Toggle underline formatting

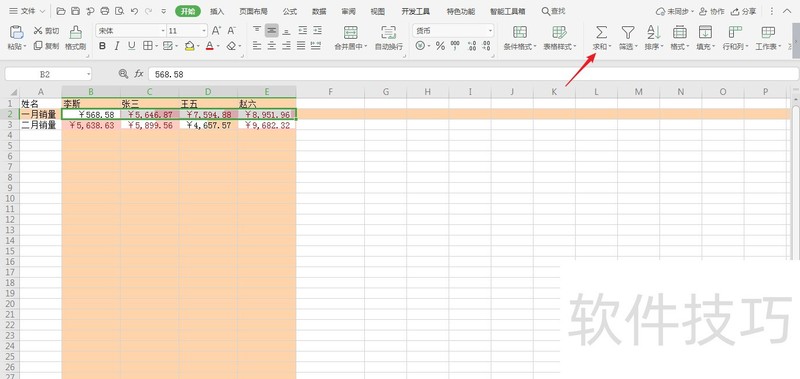(x=132, y=46)
